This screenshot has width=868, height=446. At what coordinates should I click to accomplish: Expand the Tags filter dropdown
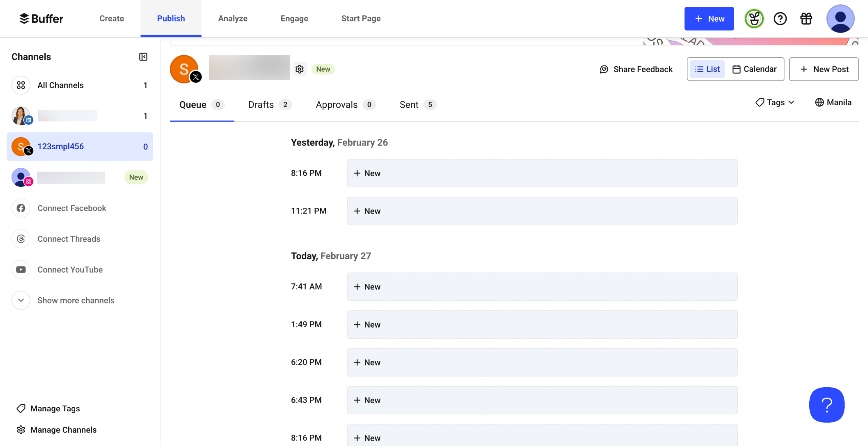[775, 103]
